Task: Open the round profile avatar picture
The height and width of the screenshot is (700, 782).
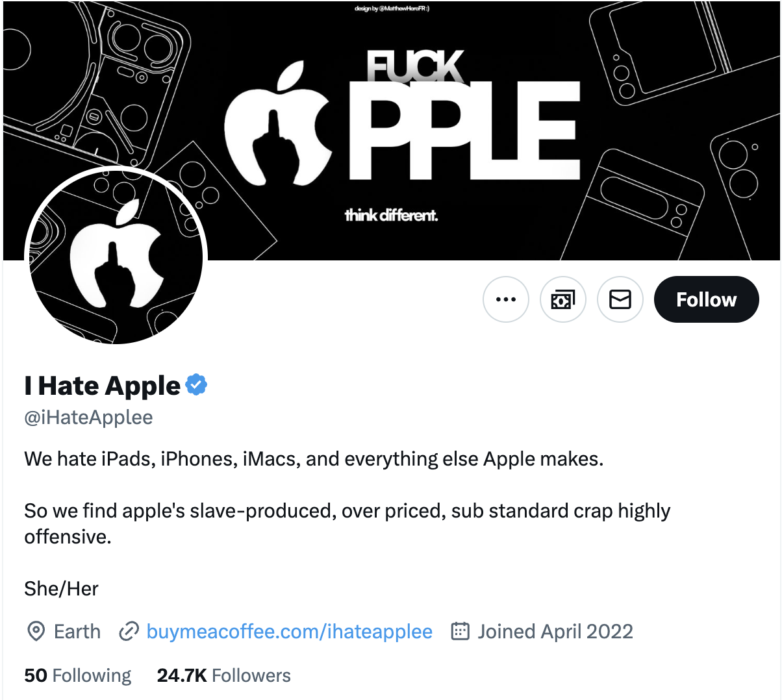Action: coord(116,256)
